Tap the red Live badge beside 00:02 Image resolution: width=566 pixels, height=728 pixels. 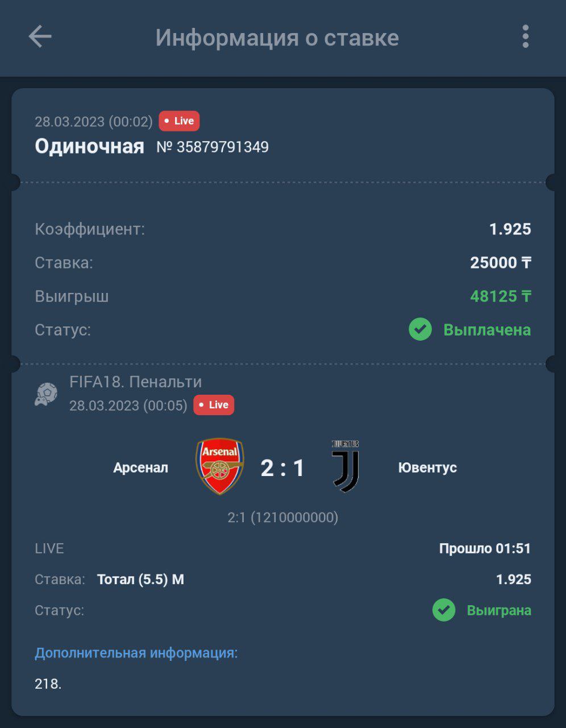179,121
